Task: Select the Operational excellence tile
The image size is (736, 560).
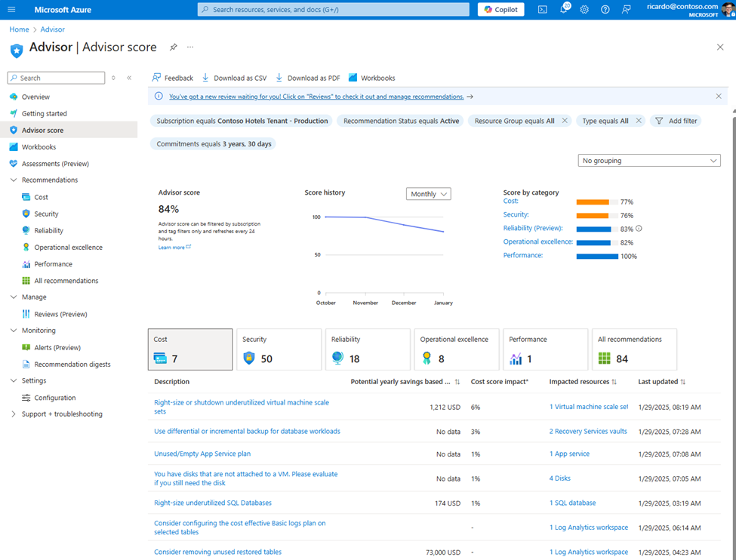Action: (x=456, y=349)
